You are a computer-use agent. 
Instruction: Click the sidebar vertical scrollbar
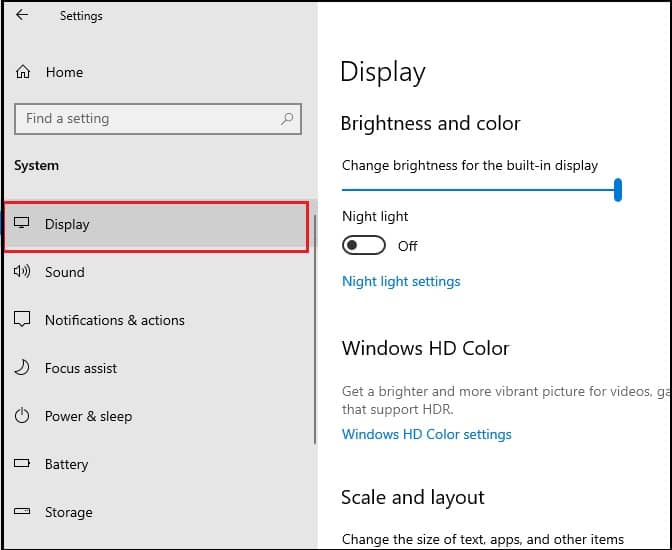click(x=315, y=329)
